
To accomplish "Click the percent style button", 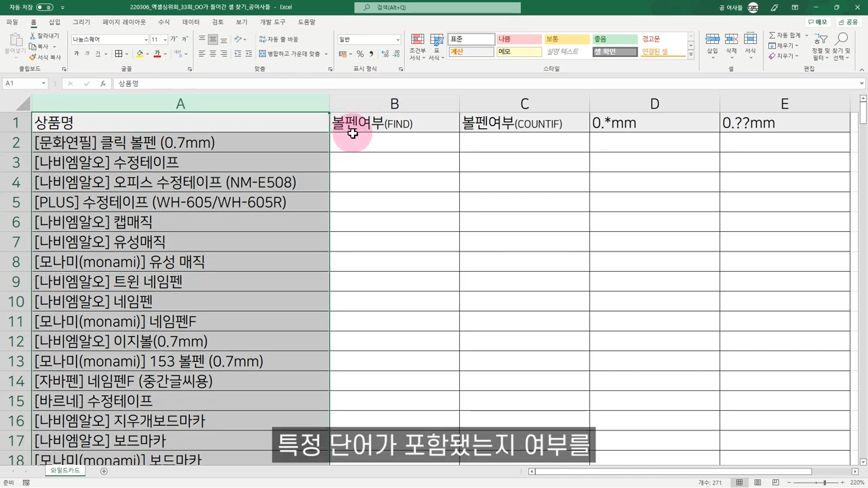I will pyautogui.click(x=360, y=54).
